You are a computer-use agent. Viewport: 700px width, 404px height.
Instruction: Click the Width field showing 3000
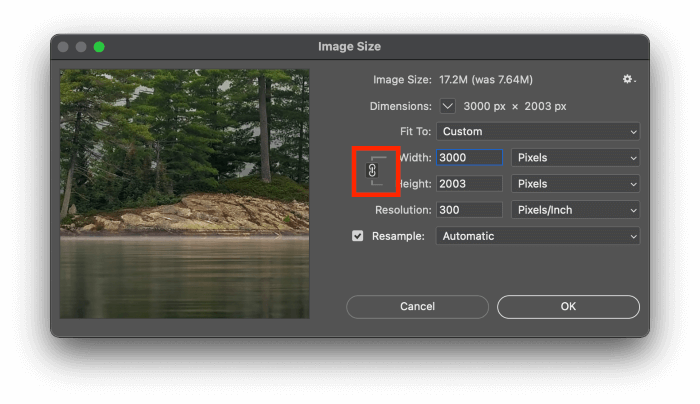point(469,157)
